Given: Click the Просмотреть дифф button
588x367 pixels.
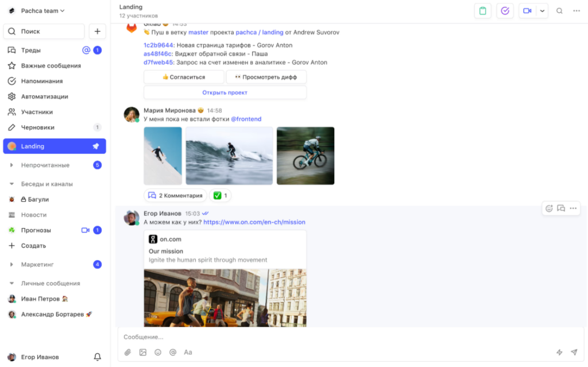Looking at the screenshot, I should pos(266,77).
